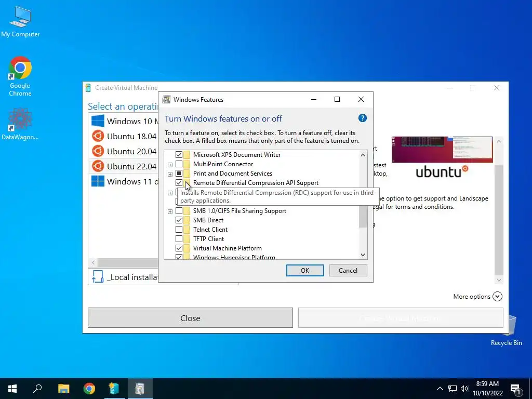Select Ubuntu 20.04 in OS list
This screenshot has width=532, height=399.
click(x=124, y=151)
